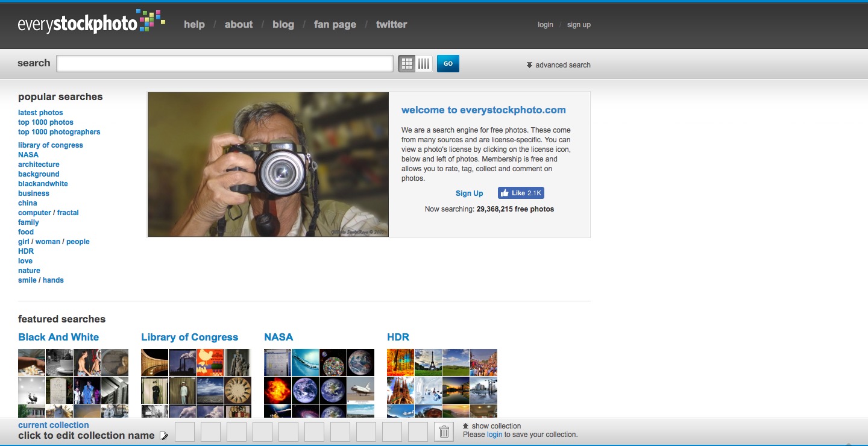Screen dimensions: 868x446
Task: Select the top 1000 photographers link
Action: [59, 132]
